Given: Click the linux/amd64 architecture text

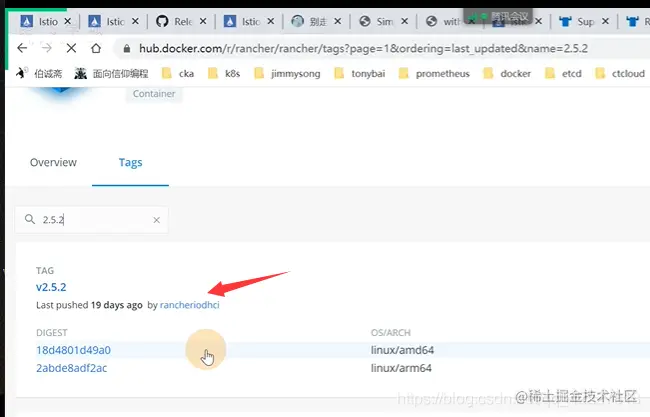Looking at the screenshot, I should click(402, 350).
